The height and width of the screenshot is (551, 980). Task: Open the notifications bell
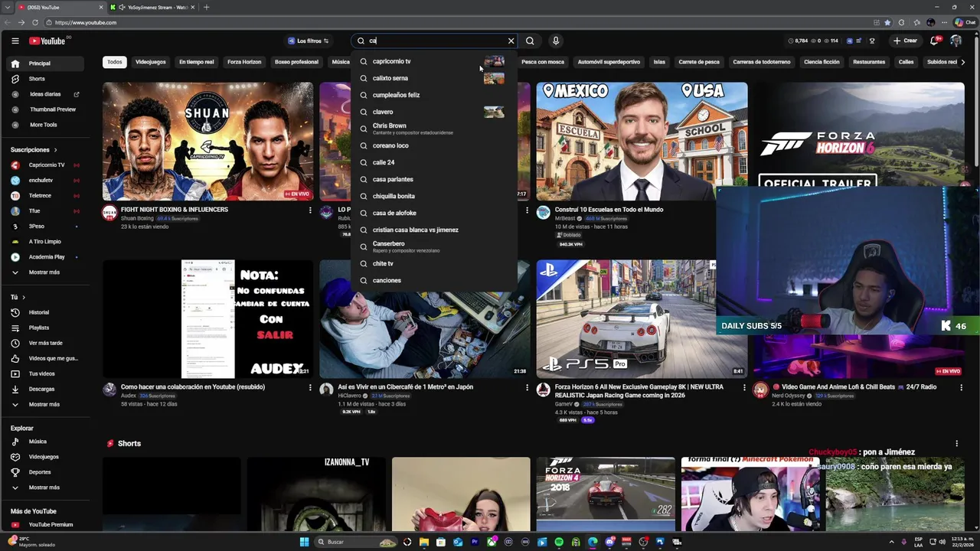[x=934, y=41]
